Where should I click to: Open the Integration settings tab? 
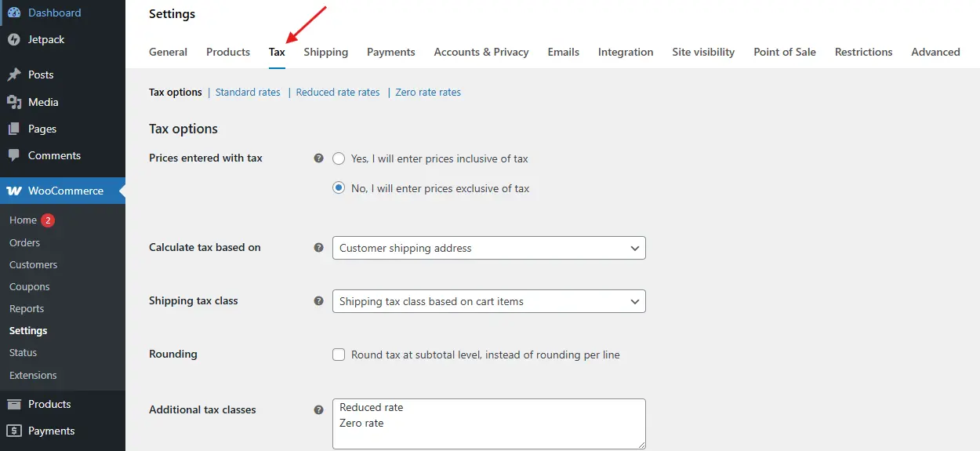(626, 52)
